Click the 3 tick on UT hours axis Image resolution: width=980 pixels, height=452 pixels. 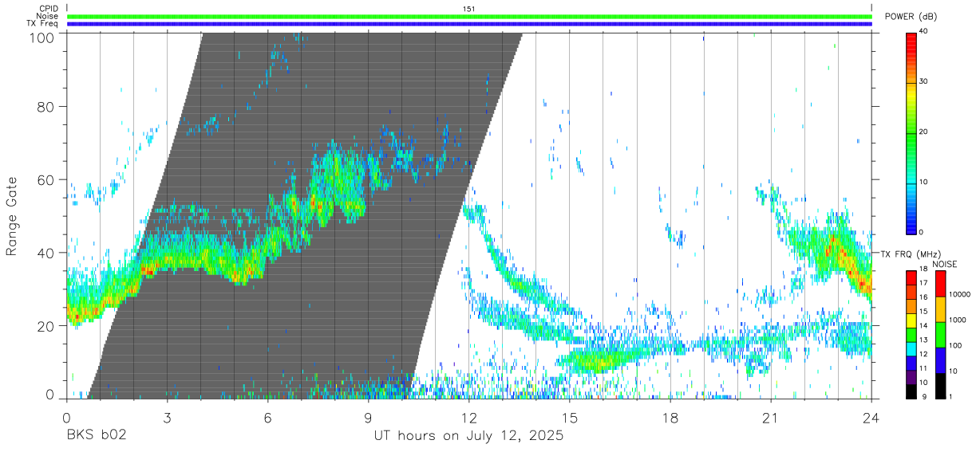tap(167, 418)
